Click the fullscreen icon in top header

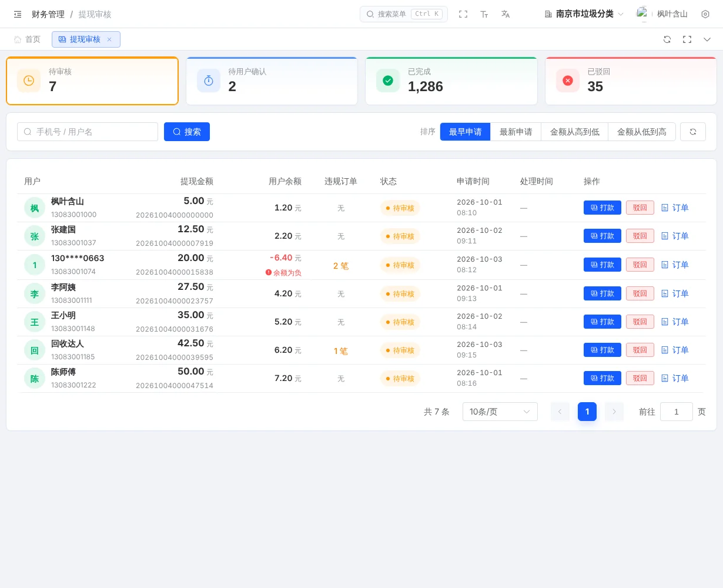[x=463, y=14]
